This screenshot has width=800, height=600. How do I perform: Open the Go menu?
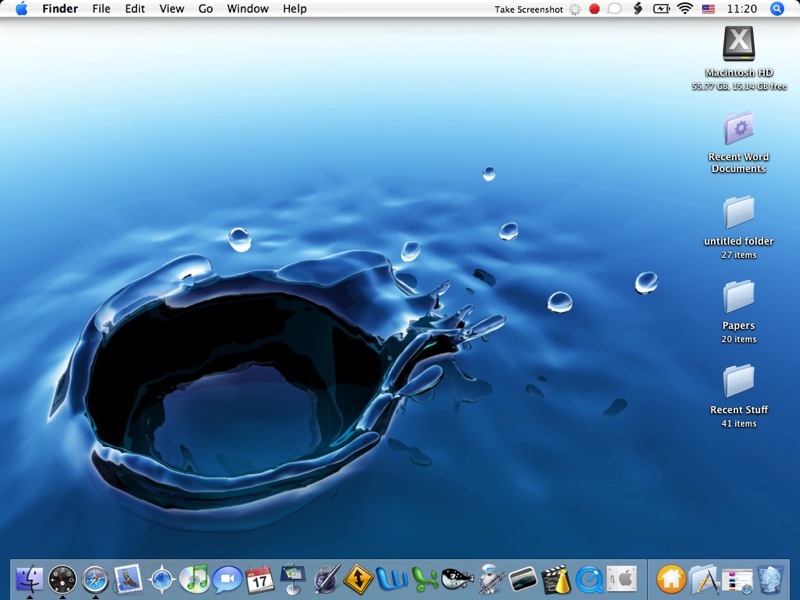pos(205,9)
